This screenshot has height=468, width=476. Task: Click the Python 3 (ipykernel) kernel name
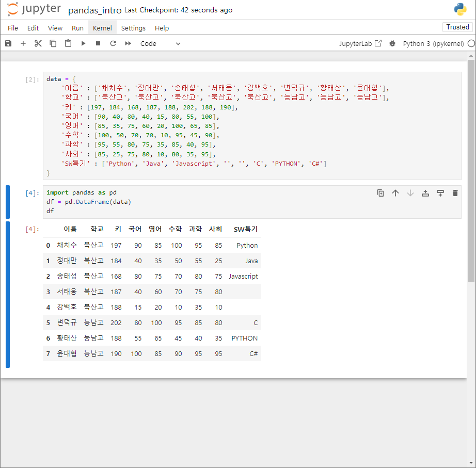433,43
